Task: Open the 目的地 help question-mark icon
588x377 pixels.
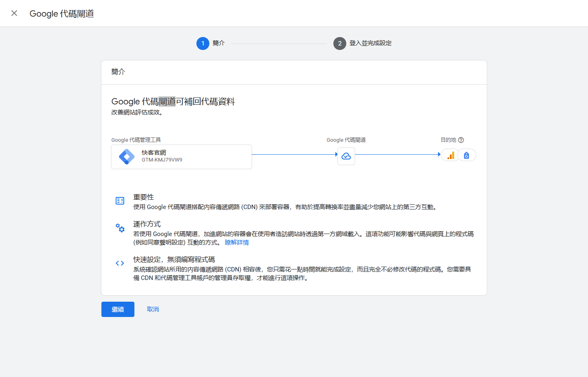Action: pyautogui.click(x=461, y=140)
